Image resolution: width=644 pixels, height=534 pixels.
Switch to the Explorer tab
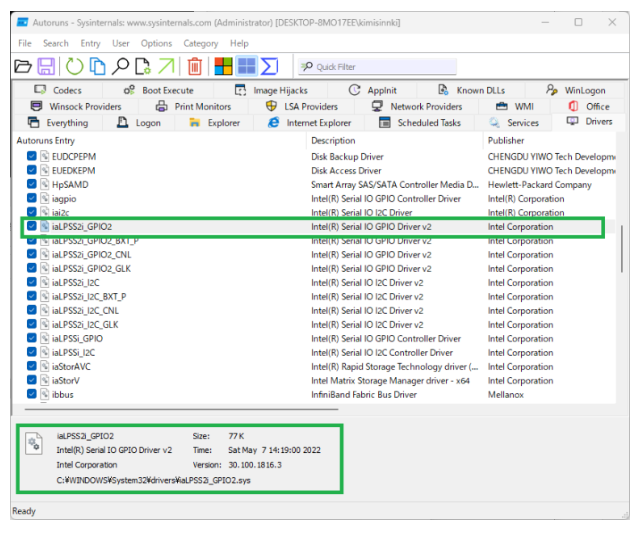pos(214,123)
